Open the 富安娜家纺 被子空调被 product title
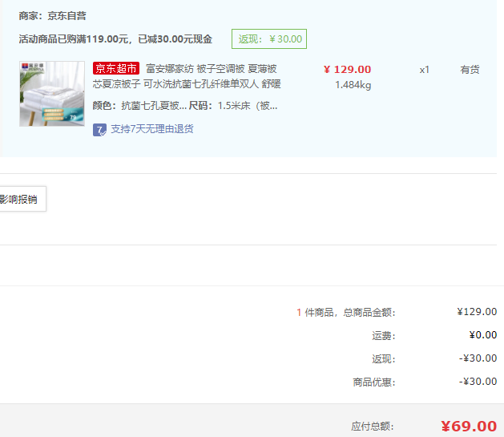This screenshot has height=437, width=504. (187, 76)
